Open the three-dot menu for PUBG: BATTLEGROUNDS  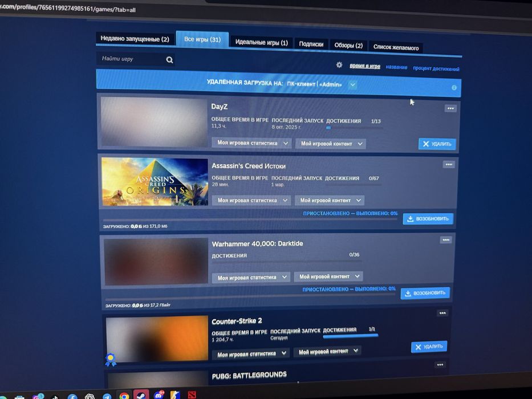click(440, 365)
